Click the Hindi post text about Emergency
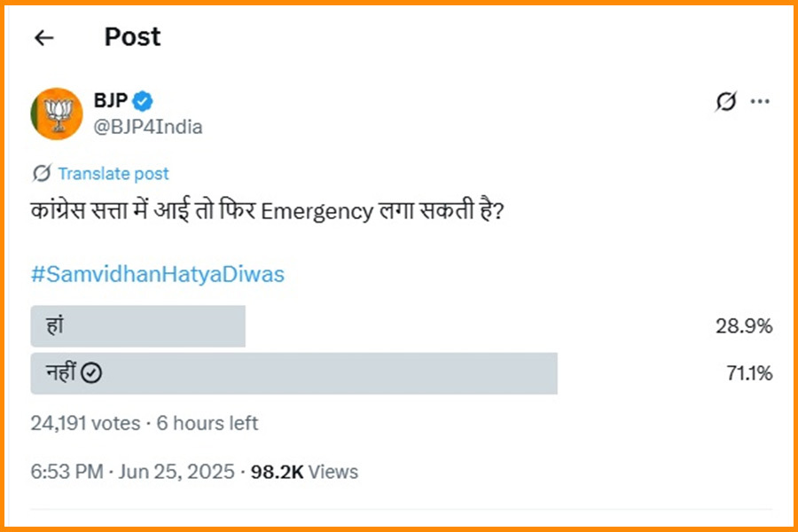The width and height of the screenshot is (798, 532). click(268, 214)
